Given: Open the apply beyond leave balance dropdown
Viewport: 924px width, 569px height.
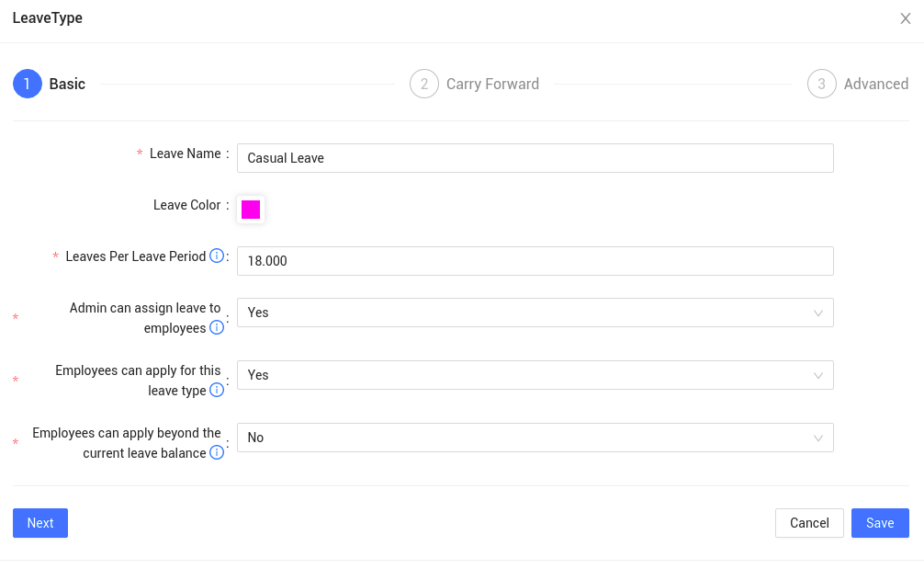Looking at the screenshot, I should click(535, 438).
